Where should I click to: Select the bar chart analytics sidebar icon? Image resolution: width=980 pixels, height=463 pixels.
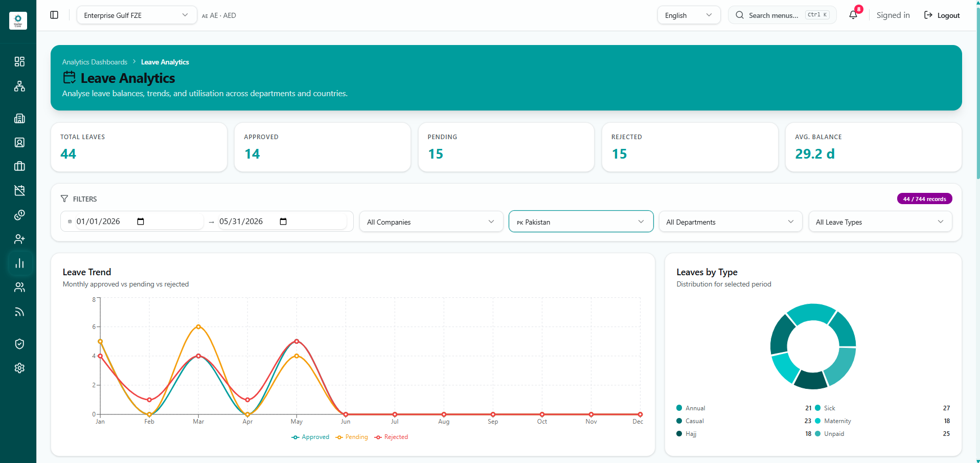19,263
